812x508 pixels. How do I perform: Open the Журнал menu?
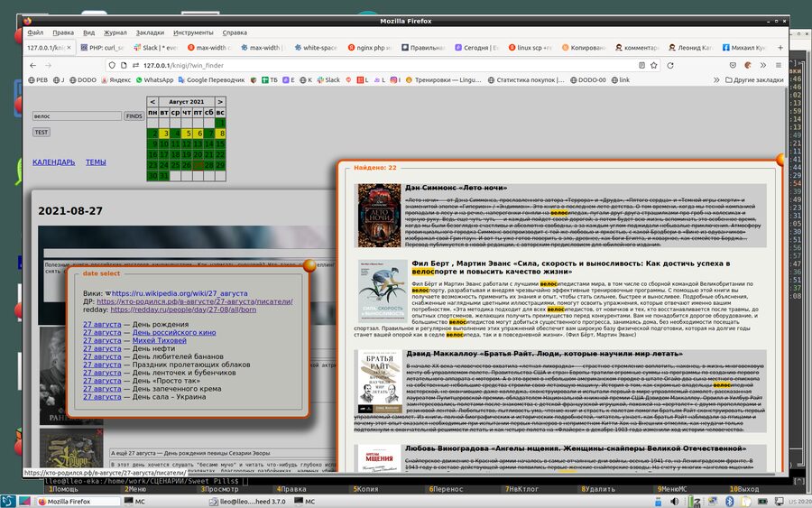point(115,32)
